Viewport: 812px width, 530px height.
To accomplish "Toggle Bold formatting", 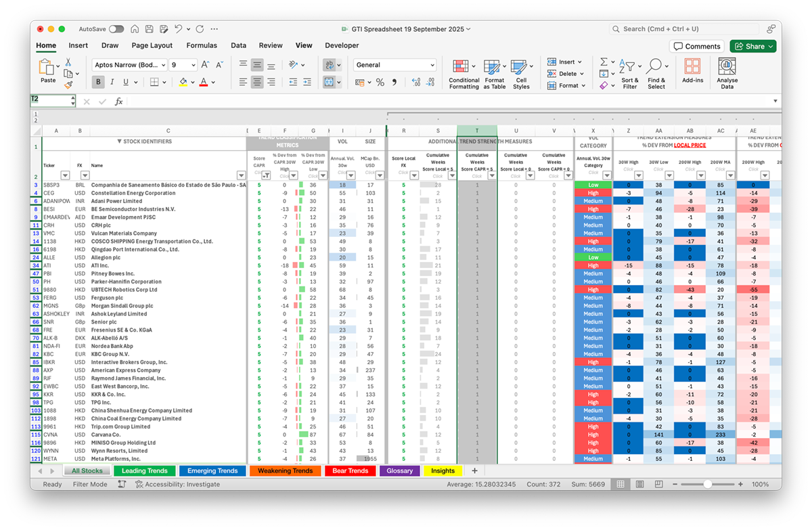I will point(99,82).
